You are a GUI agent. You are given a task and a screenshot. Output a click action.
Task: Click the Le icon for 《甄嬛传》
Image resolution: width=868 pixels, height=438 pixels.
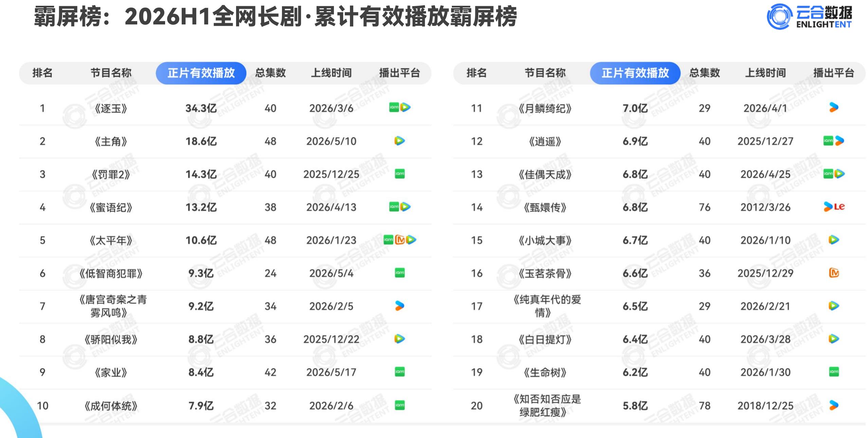coord(839,207)
